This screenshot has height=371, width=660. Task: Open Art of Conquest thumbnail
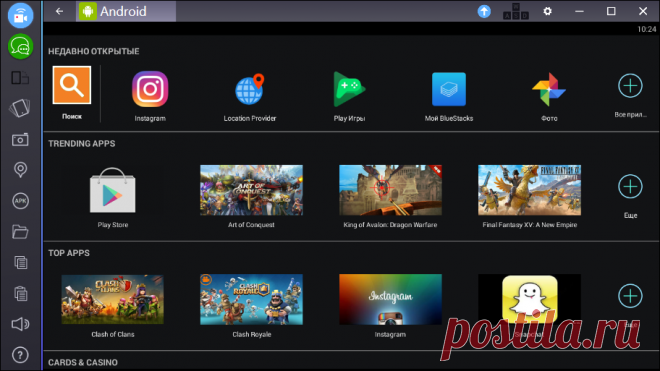click(251, 190)
